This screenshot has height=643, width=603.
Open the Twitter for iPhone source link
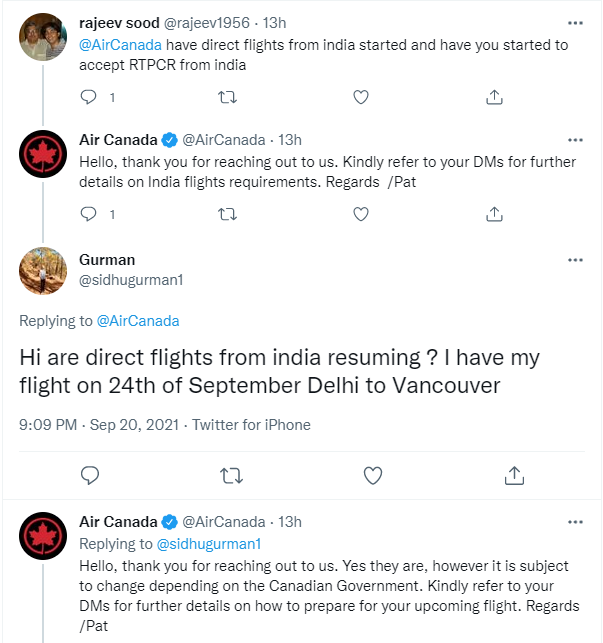(251, 425)
